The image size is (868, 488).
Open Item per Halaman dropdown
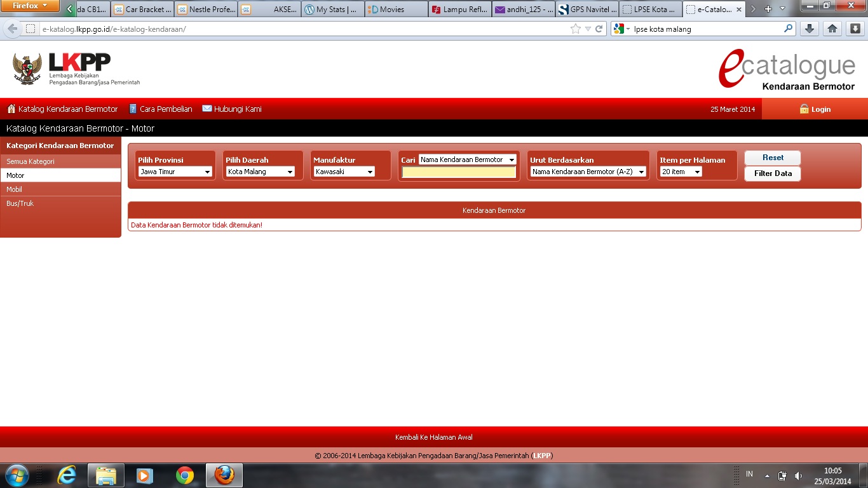point(681,172)
